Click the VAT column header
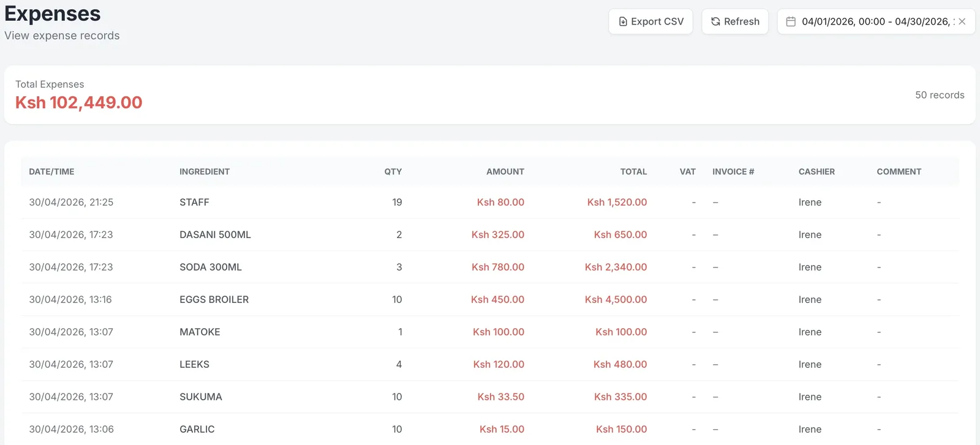Screen dimensions: 980x445 688,172
